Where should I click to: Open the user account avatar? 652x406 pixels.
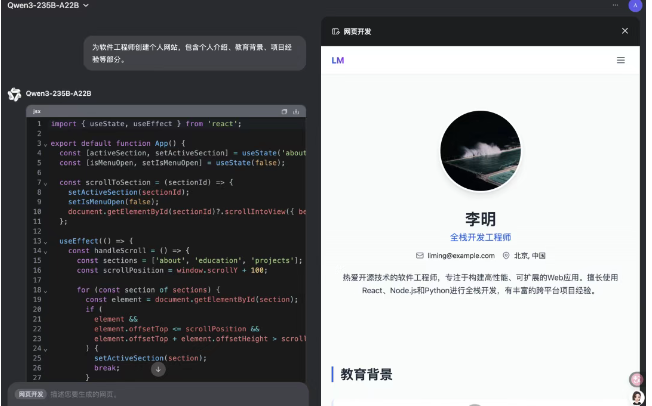[635, 5]
